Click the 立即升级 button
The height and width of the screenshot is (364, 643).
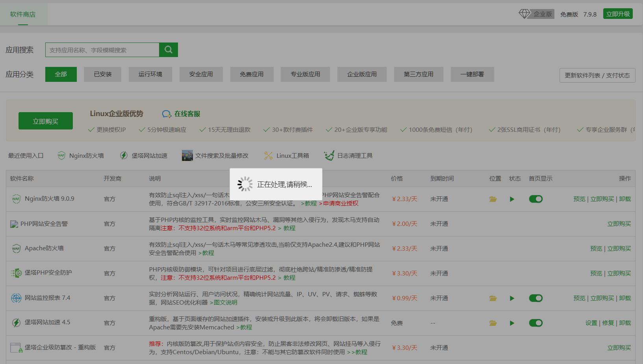617,13
